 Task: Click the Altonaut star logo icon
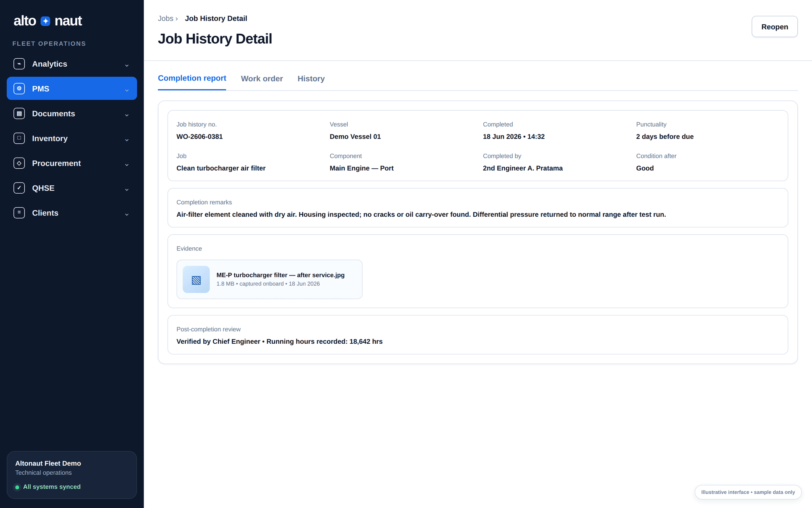point(46,21)
